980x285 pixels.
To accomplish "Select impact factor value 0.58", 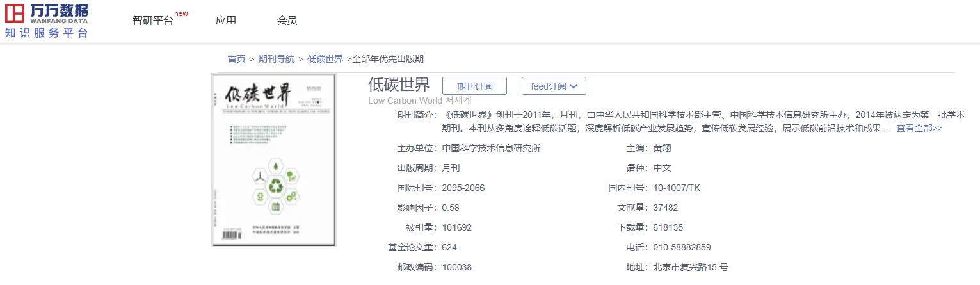I will pos(451,208).
